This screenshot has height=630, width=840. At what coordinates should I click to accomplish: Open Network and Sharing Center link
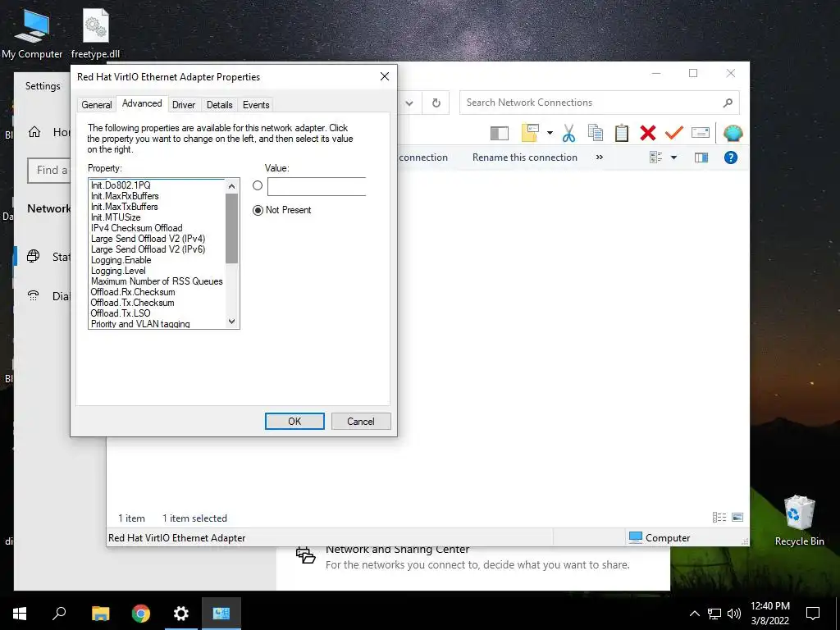tap(398, 549)
